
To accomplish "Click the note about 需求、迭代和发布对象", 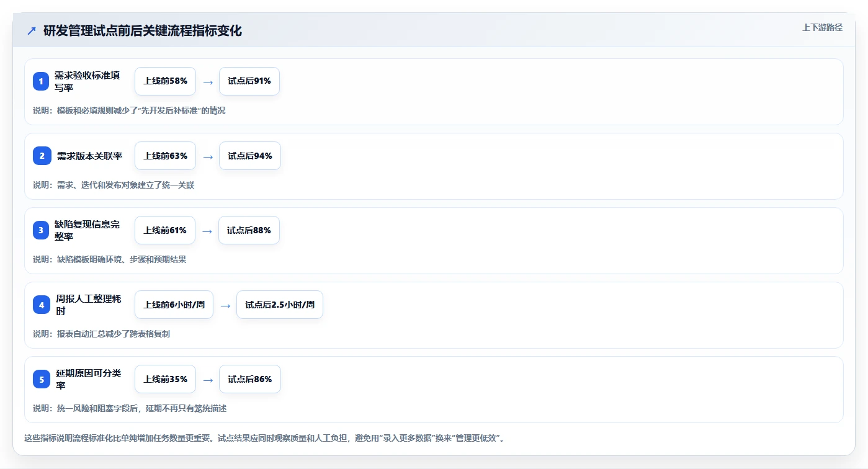I will 114,185.
